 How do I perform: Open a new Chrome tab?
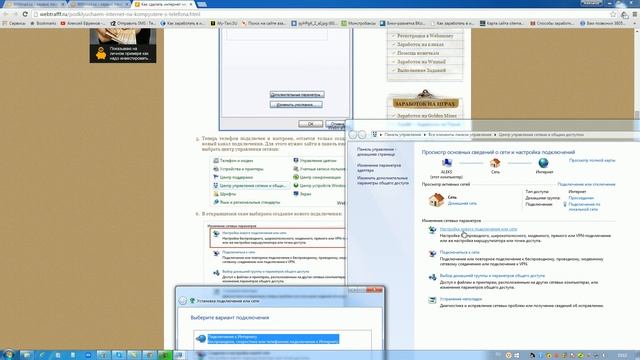tap(202, 4)
